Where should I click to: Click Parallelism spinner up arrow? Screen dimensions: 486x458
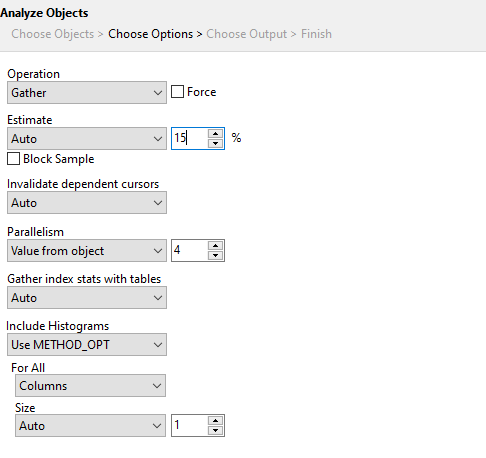(215, 246)
